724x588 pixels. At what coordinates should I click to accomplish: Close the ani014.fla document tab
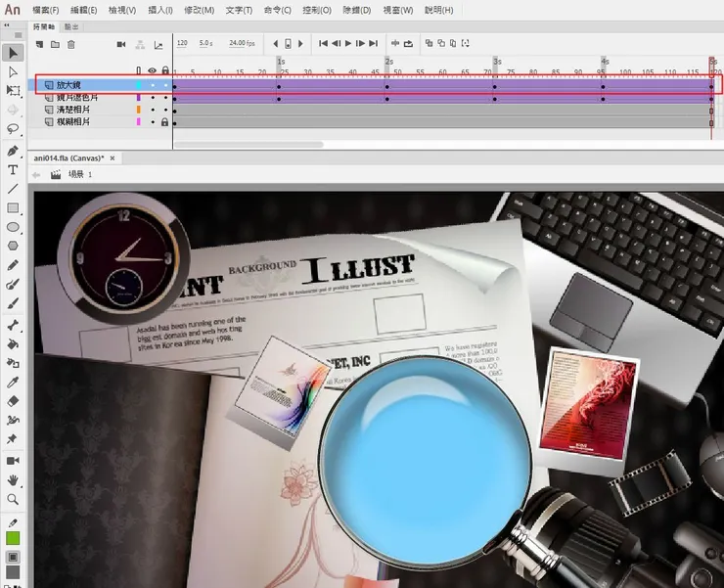(x=113, y=158)
